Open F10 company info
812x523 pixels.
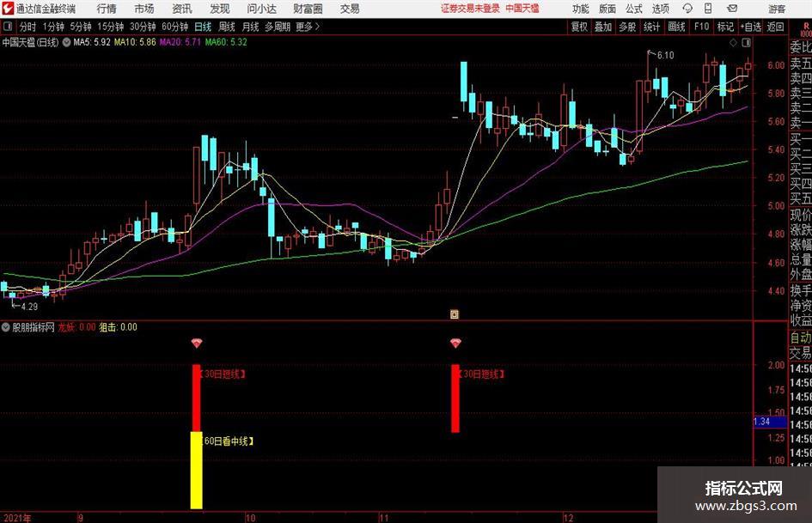[x=702, y=27]
